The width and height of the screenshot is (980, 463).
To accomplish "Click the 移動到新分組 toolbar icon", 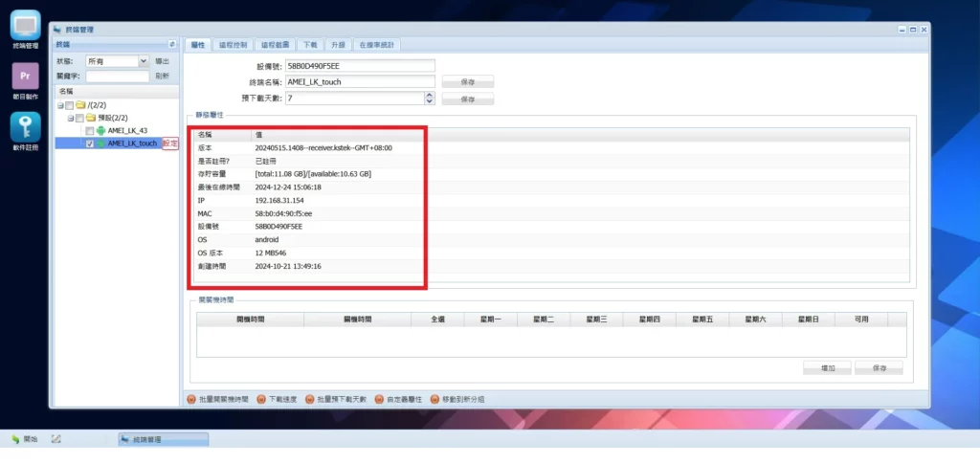I will 434,398.
